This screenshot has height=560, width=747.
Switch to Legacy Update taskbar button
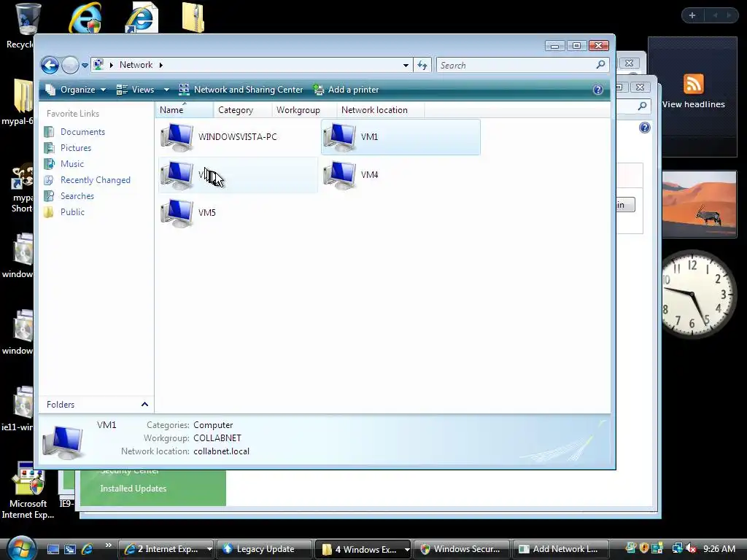click(x=265, y=549)
